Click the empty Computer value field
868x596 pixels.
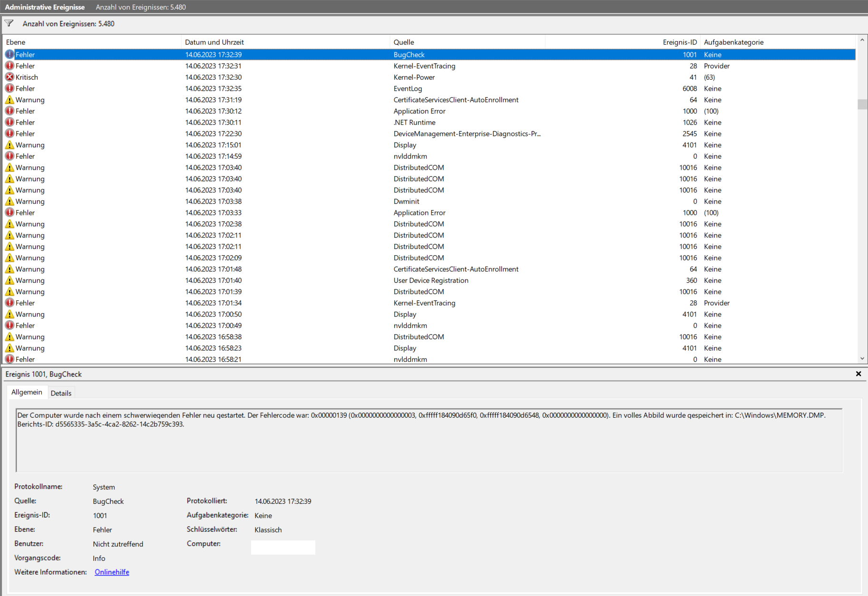pyautogui.click(x=283, y=547)
